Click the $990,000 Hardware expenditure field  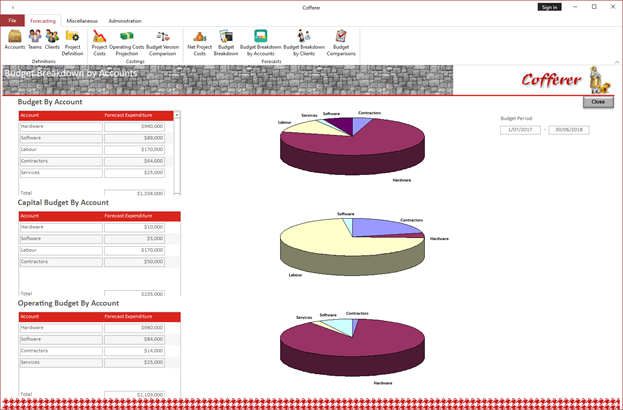point(134,127)
